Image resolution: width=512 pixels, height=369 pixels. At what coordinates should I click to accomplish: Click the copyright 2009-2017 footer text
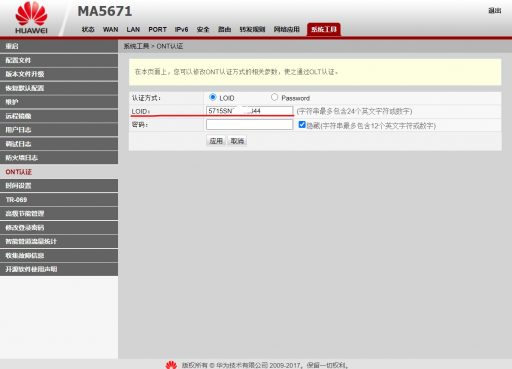(265, 365)
